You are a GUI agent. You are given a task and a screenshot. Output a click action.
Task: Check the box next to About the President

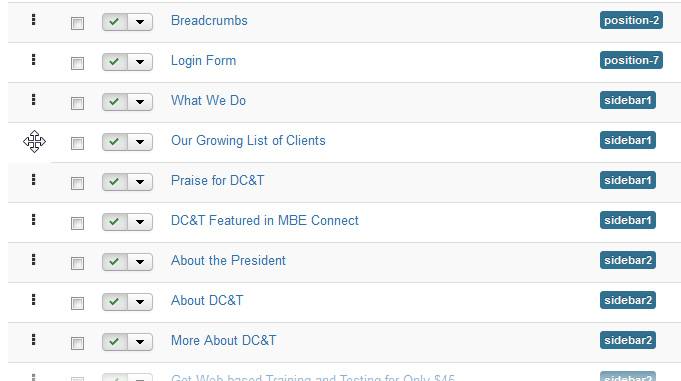pyautogui.click(x=77, y=263)
